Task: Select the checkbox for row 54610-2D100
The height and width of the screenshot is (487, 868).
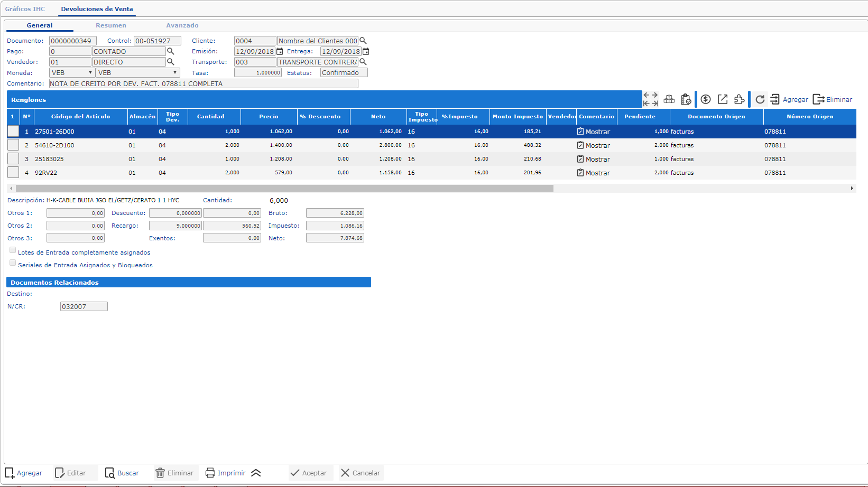Action: tap(13, 145)
